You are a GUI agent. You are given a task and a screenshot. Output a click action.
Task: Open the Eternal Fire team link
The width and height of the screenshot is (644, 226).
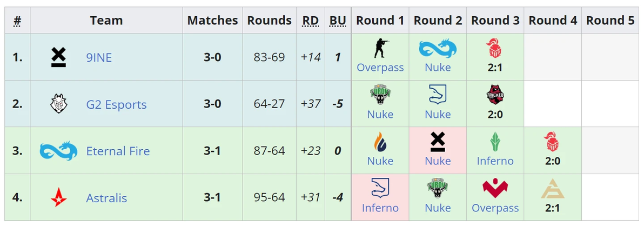click(118, 151)
